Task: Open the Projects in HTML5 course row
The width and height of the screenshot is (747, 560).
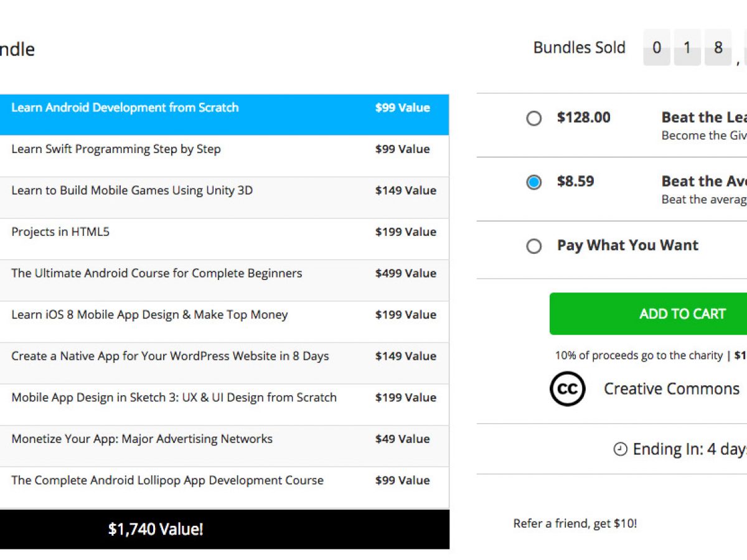Action: click(x=60, y=232)
